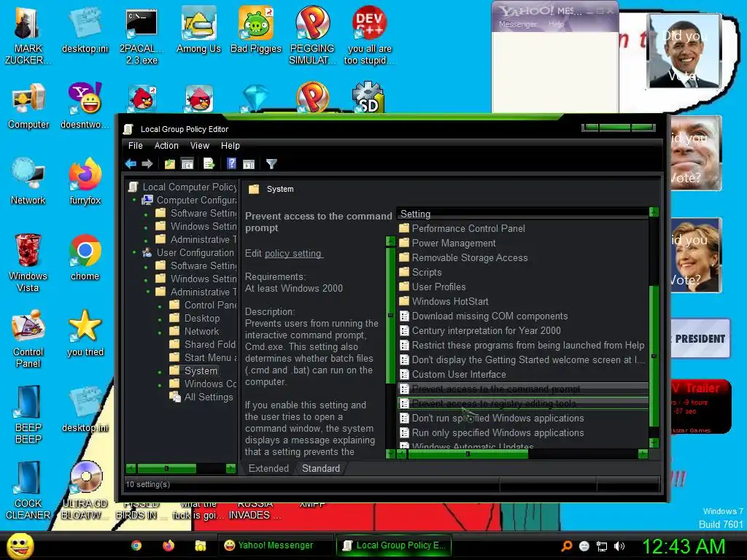Switch to the Standard tab

[x=321, y=469]
